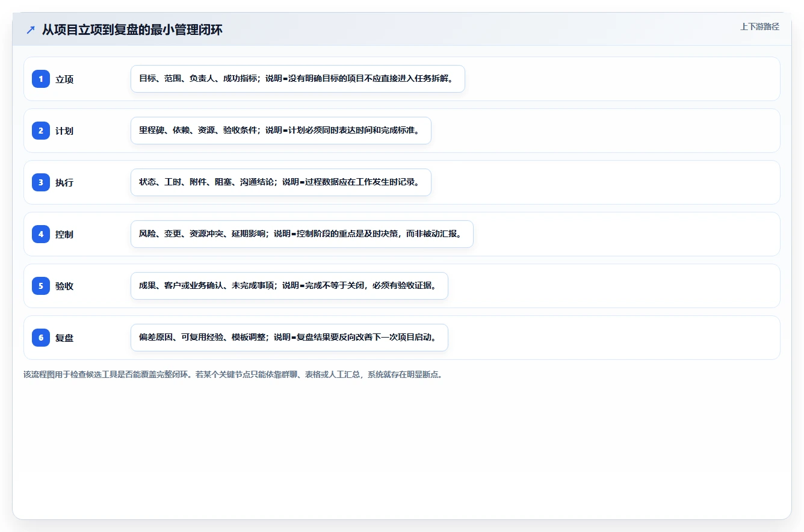804x532 pixels.
Task: Open the 偏差原因、可复用经验 description box
Action: (x=289, y=338)
